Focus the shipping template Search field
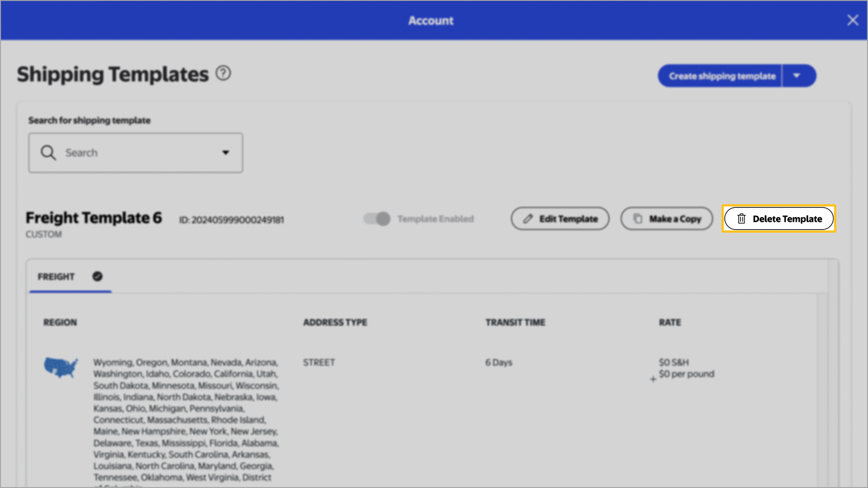868x488 pixels. tap(136, 153)
